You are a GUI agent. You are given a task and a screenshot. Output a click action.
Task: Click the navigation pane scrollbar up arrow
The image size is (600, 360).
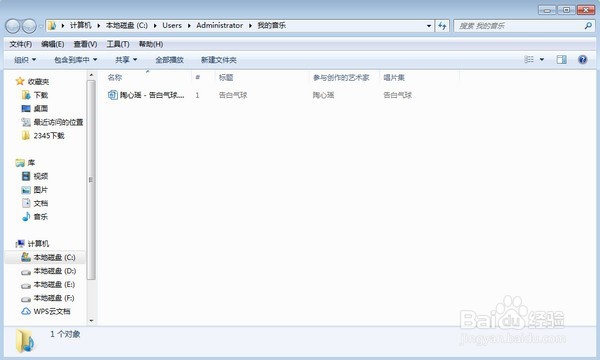[91, 75]
